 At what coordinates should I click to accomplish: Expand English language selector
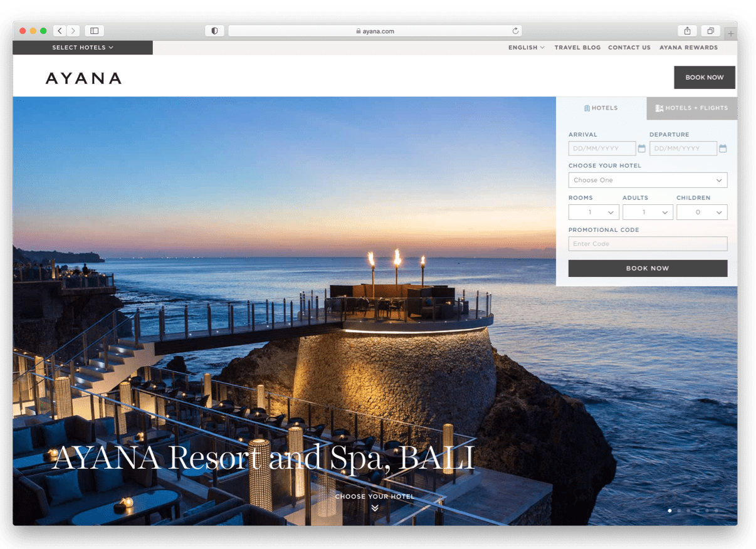[x=526, y=48]
